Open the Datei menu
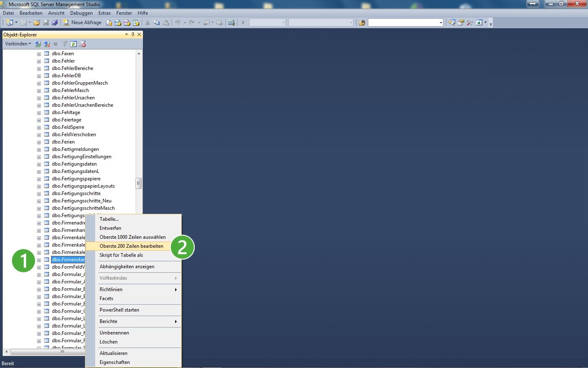The height and width of the screenshot is (368, 588). [x=8, y=13]
